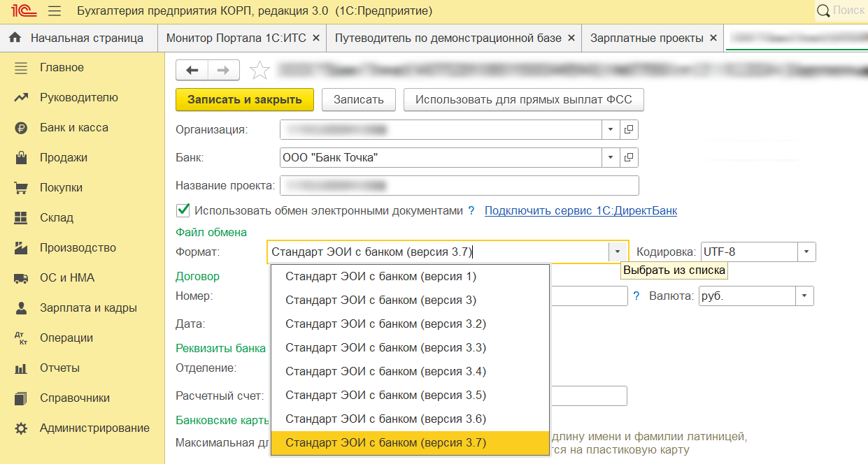Screen dimensions: 868x464
Task: Click into the Название проекта input field
Action: [x=459, y=186]
